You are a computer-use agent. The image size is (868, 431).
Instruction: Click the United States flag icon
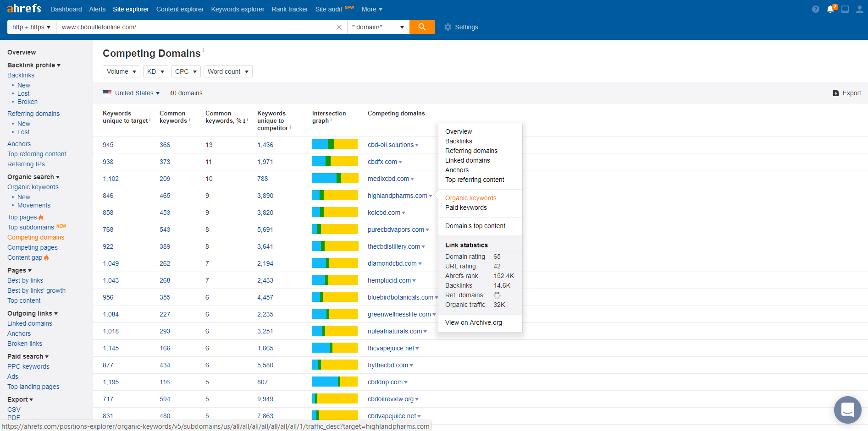tap(107, 93)
